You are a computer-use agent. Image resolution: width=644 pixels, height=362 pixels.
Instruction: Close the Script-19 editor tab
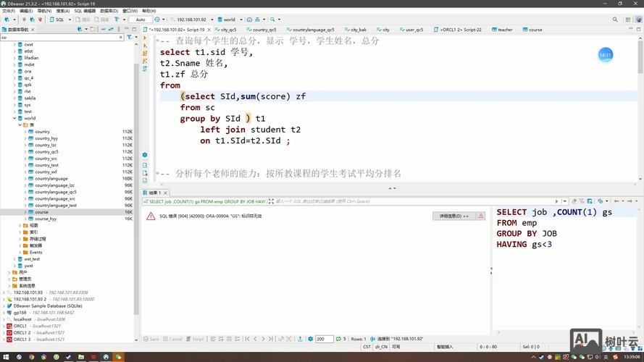(x=209, y=30)
